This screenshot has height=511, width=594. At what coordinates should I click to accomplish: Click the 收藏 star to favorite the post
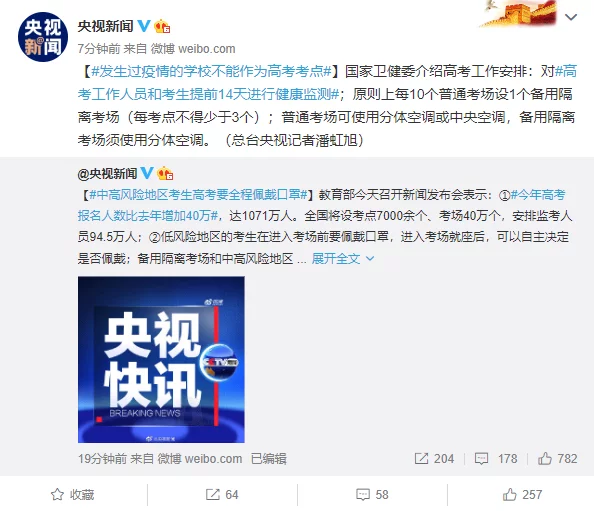point(72,494)
